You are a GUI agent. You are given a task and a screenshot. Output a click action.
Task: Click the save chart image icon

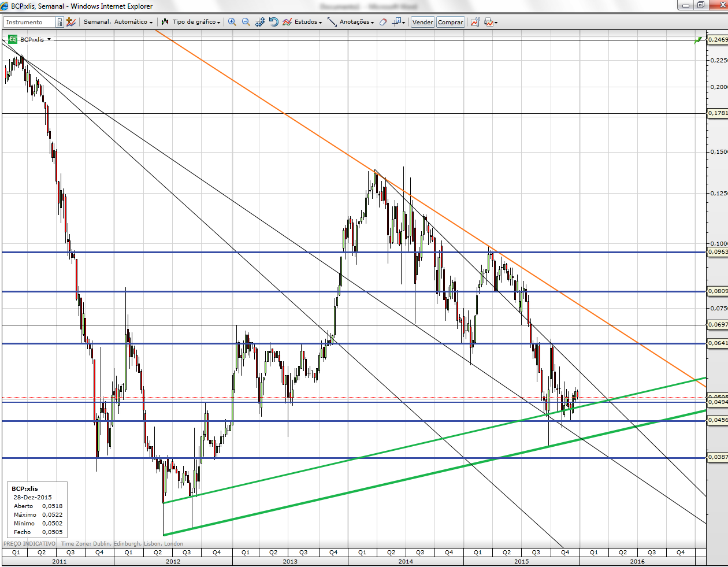click(475, 22)
